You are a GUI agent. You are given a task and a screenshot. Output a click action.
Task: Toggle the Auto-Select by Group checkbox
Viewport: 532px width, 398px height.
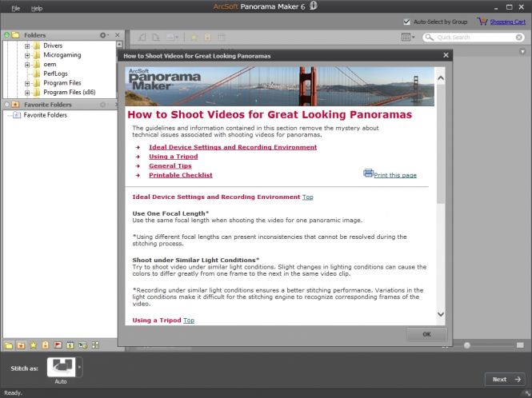tap(406, 22)
